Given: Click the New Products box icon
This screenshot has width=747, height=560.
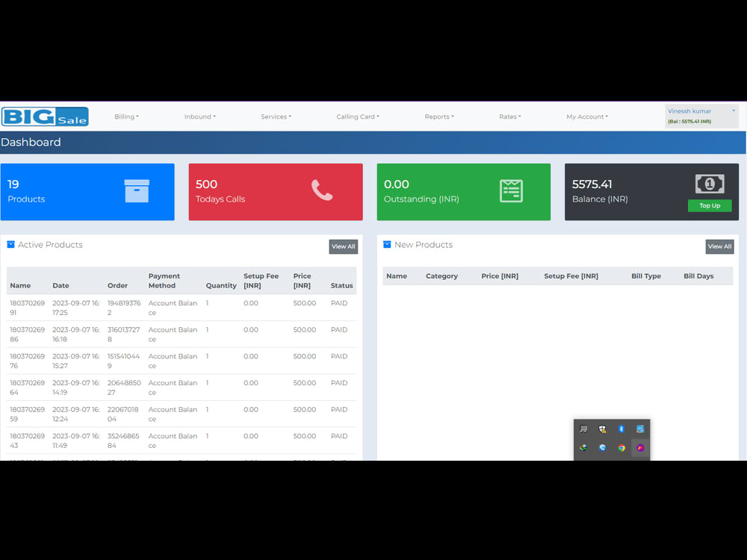Looking at the screenshot, I should pos(387,245).
